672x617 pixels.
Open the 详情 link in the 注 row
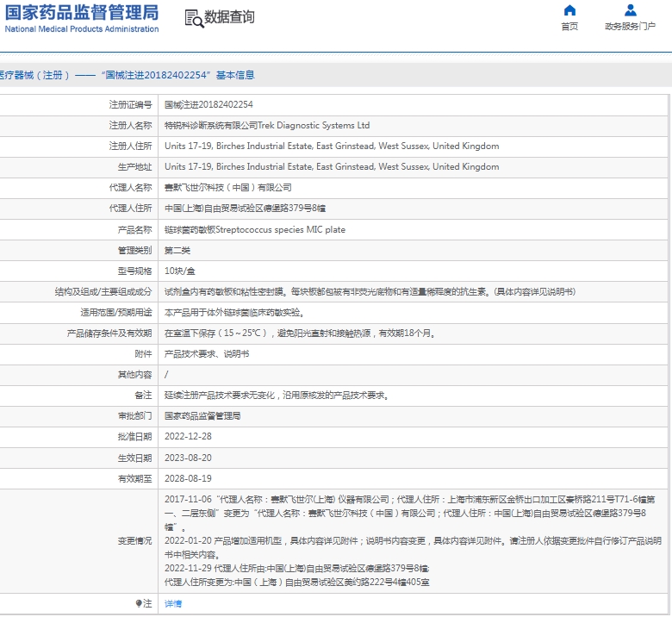pos(173,604)
